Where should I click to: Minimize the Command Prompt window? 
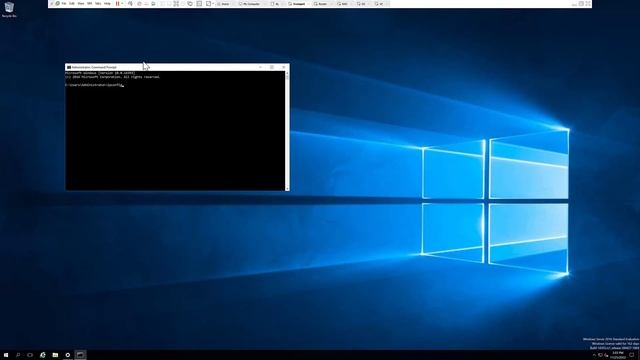tap(260, 67)
